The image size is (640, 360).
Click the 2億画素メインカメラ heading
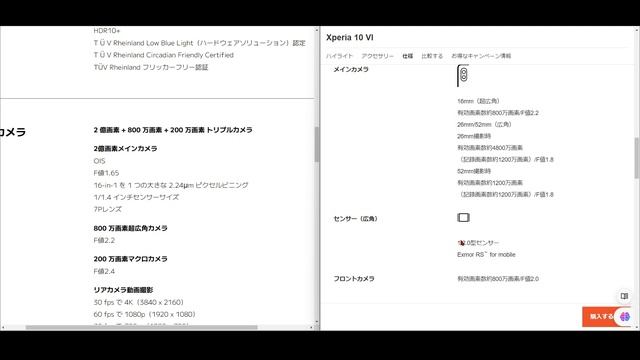(x=125, y=149)
